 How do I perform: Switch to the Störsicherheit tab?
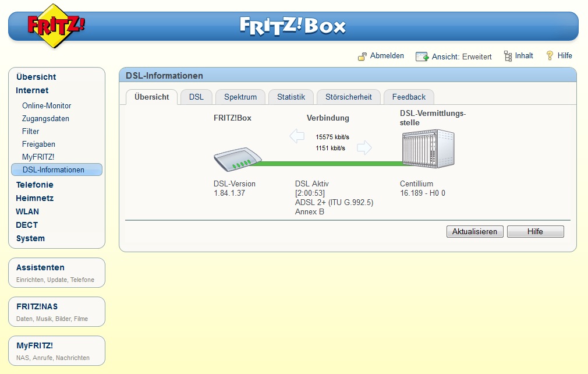pyautogui.click(x=348, y=97)
